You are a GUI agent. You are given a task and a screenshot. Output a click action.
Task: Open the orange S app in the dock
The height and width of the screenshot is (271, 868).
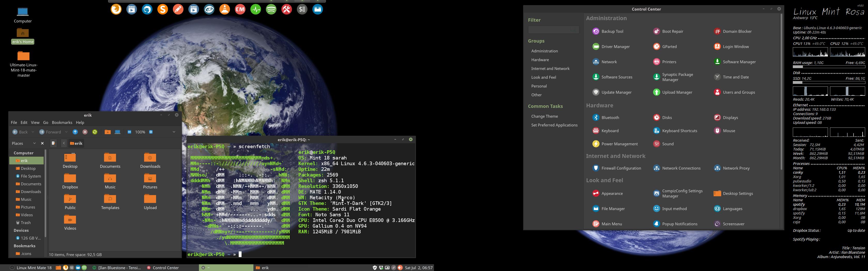[x=162, y=10]
